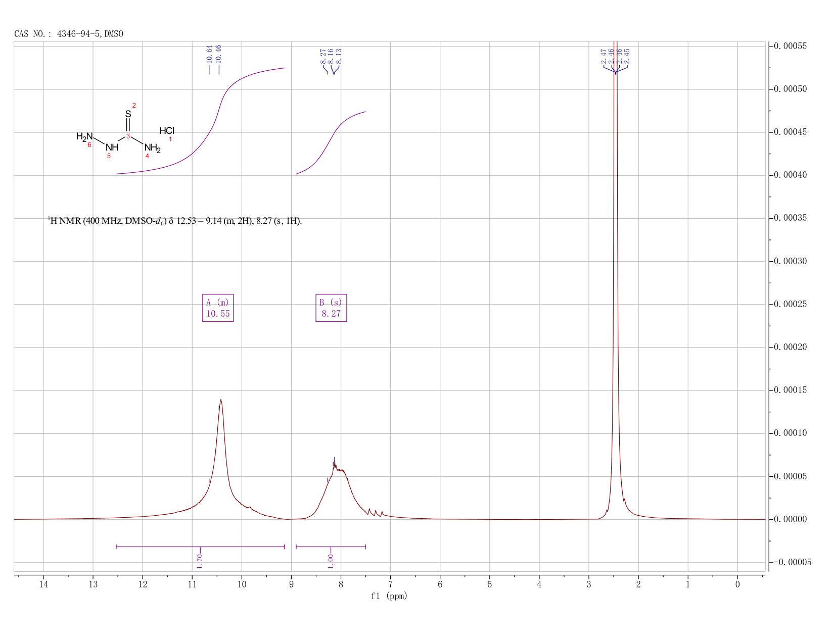Click the H2N group numbered 6
Viewport: 834px width, 644px height.
(x=84, y=136)
